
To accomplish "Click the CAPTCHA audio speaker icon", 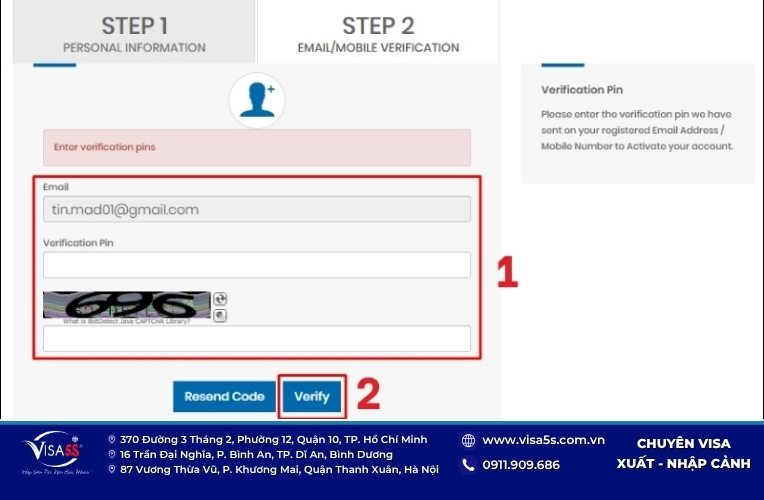I will 220,316.
